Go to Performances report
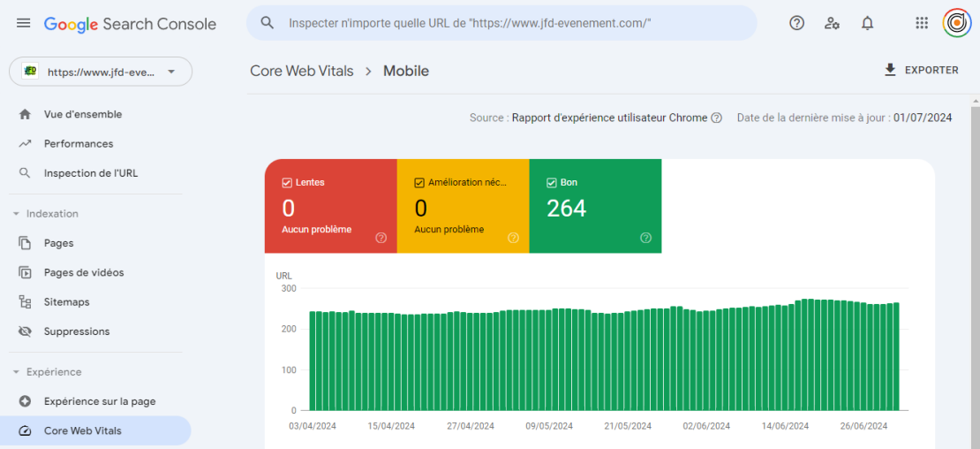Image resolution: width=980 pixels, height=449 pixels. coord(79,143)
